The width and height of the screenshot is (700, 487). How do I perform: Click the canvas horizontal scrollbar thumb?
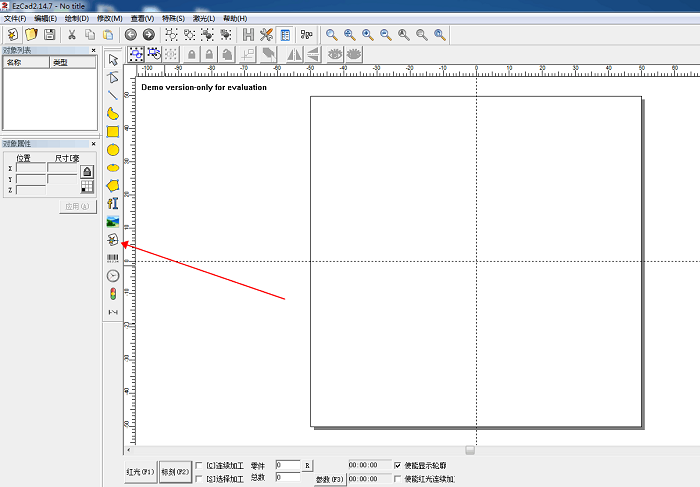[x=470, y=450]
